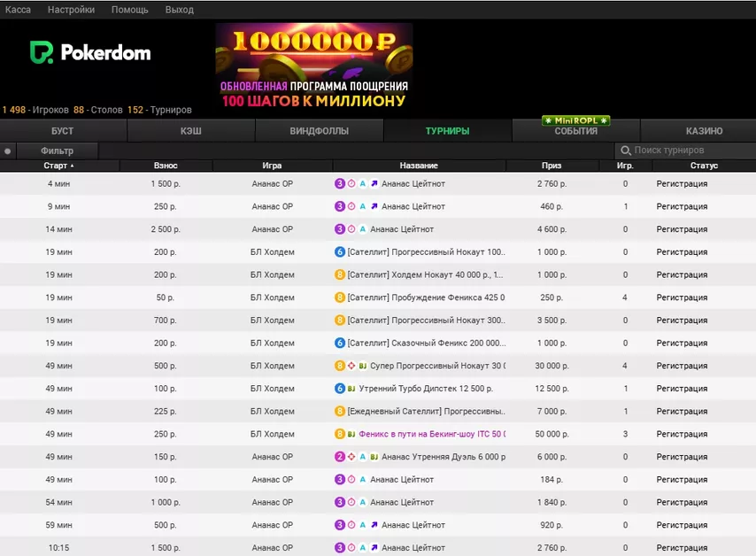
Task: Open the Настройки menu
Action: click(x=72, y=10)
